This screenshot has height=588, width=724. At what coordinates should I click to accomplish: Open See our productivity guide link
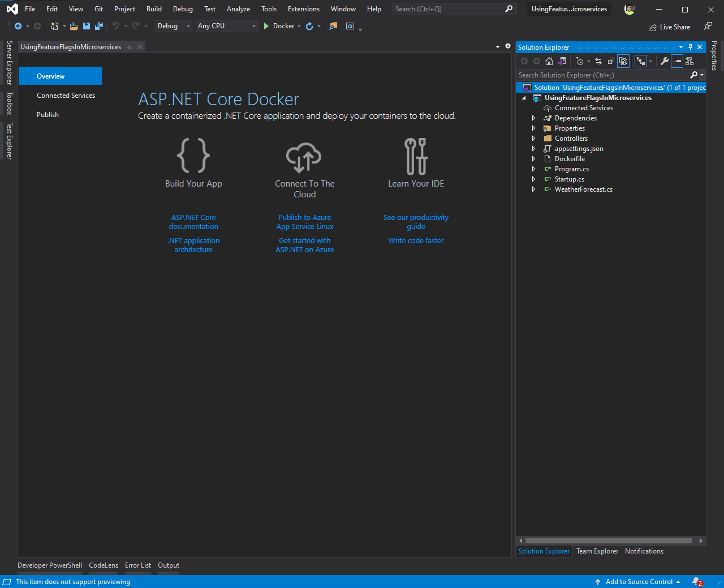pos(416,222)
